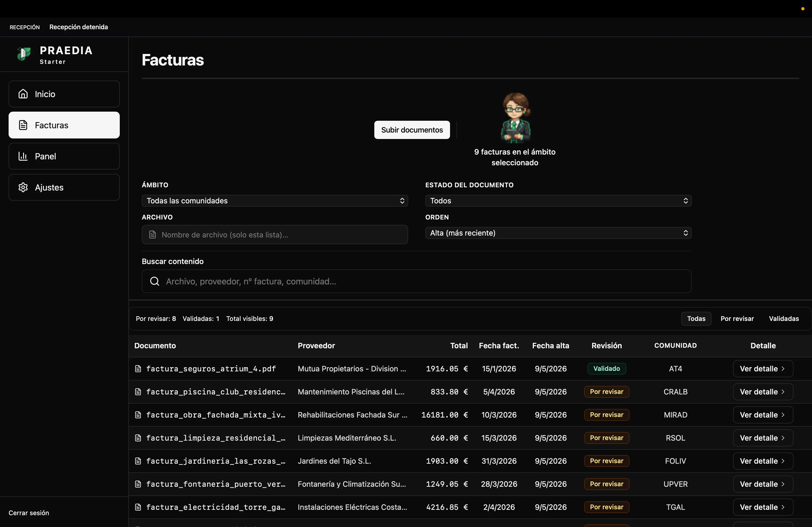Click the file icon of factura_obra_fachada row
This screenshot has width=812, height=527.
[x=138, y=415]
